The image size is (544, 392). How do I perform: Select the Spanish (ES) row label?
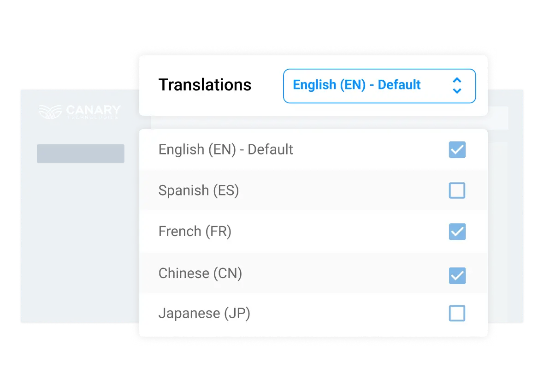[x=199, y=190]
